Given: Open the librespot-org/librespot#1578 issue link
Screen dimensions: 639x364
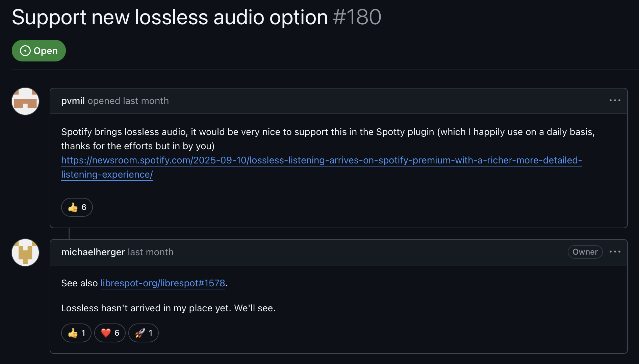Looking at the screenshot, I should 163,283.
